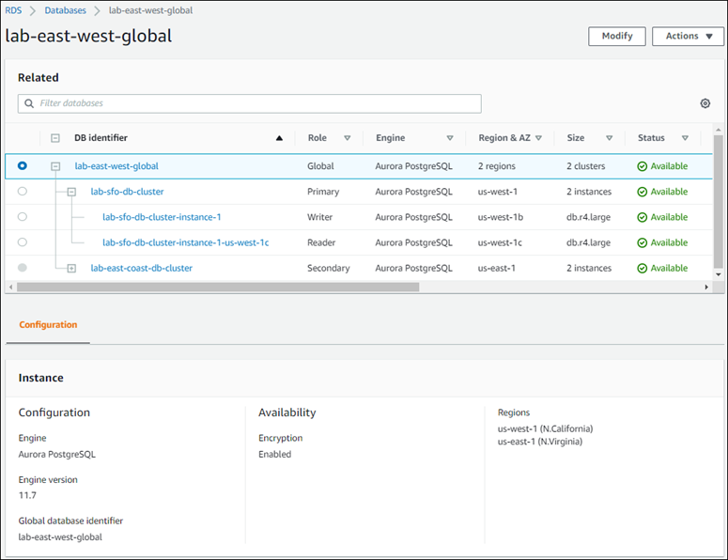Click the Region & AZ sort arrow
Viewport: 728px width, 560px height.
[538, 138]
